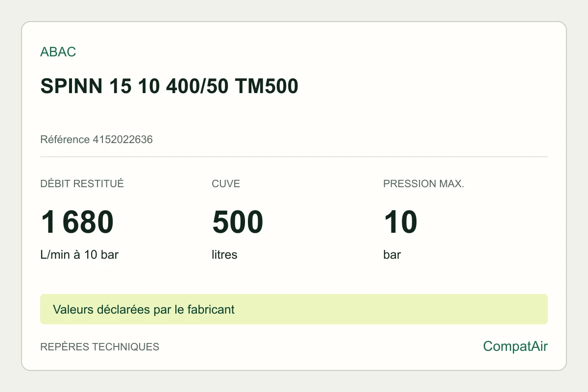
Task: Click the horizontal divider under the reference
Action: pos(294,157)
